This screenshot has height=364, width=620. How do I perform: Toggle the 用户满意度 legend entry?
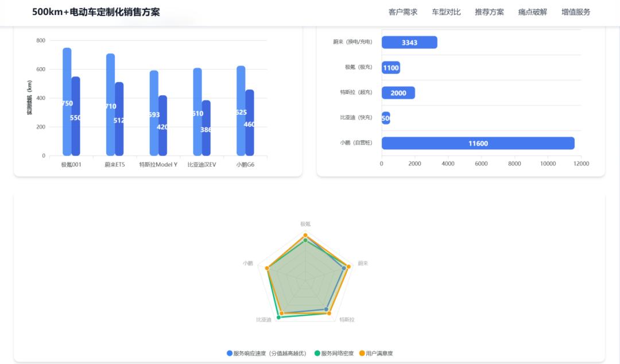[376, 353]
